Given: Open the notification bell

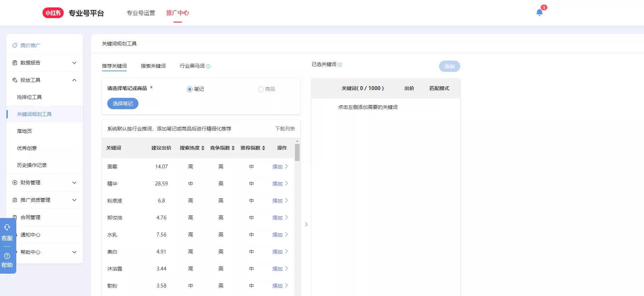Looking at the screenshot, I should [540, 13].
